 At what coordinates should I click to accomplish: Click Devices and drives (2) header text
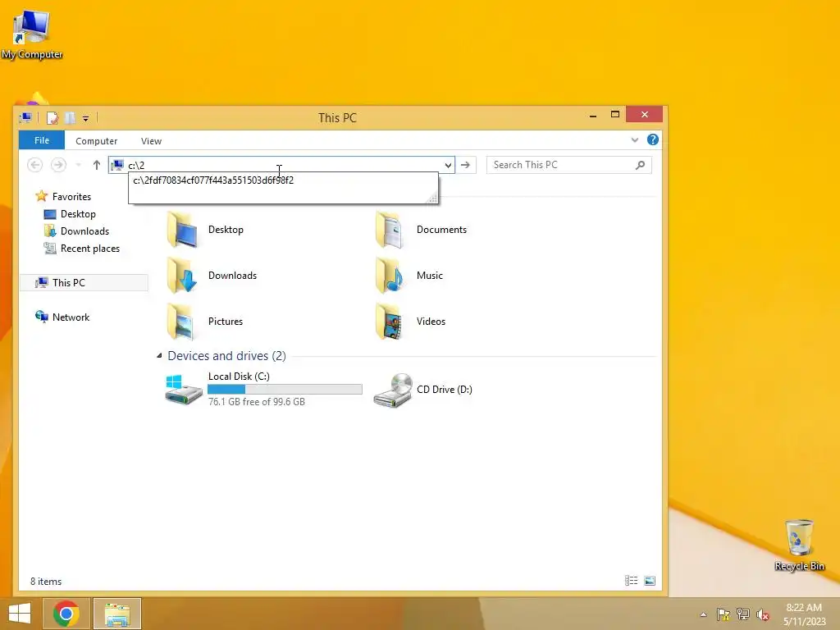(226, 356)
